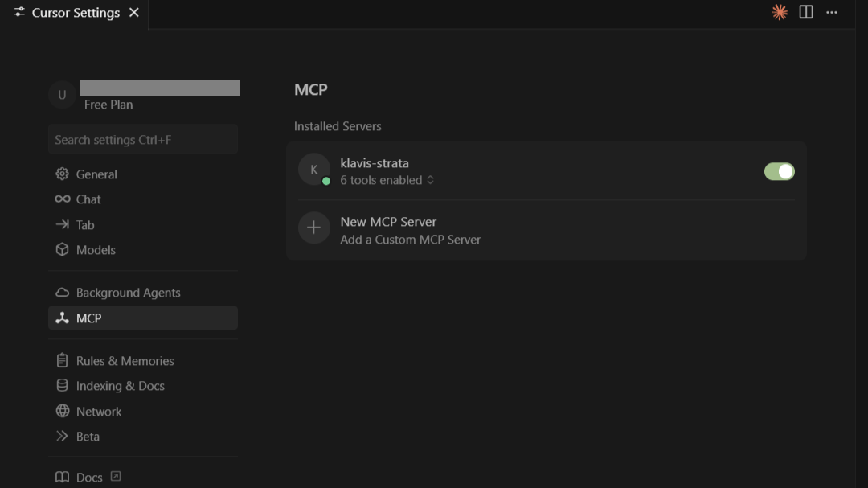Click the Installed Servers heading
The image size is (868, 488).
(338, 126)
